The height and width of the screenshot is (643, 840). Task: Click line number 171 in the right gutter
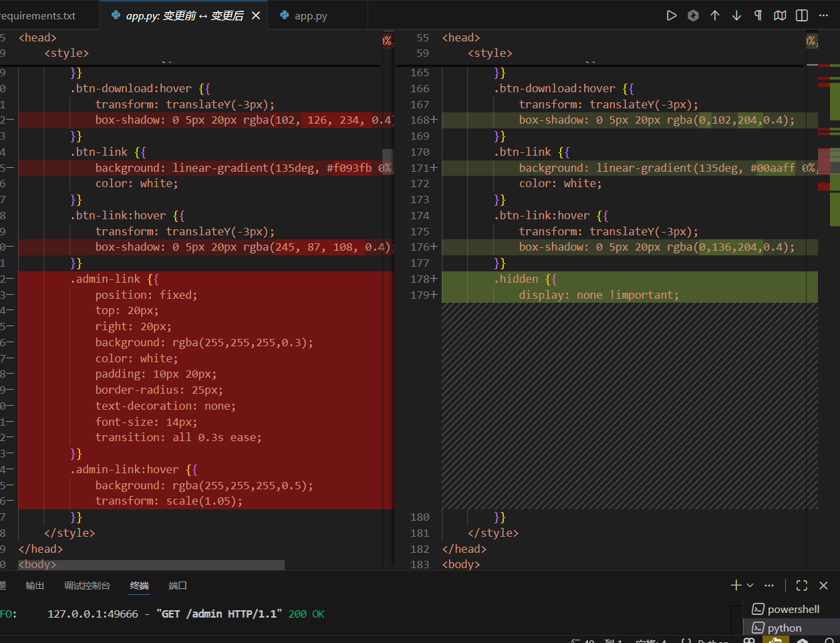pos(420,168)
